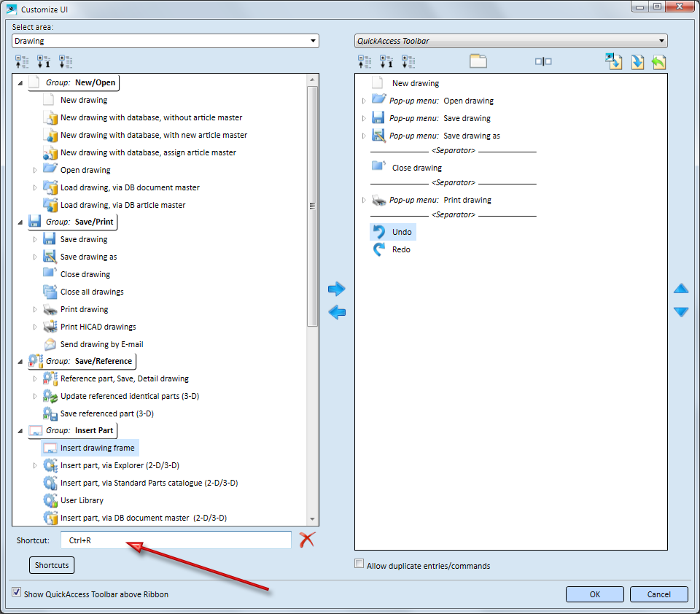Select Close drawing in Save/Print group
This screenshot has height=614, width=700.
(85, 274)
